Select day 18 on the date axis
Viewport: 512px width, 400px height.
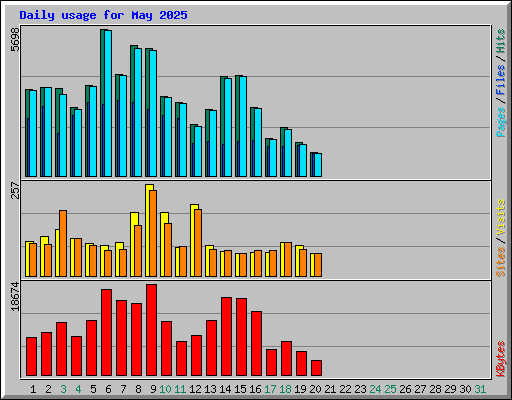285,389
